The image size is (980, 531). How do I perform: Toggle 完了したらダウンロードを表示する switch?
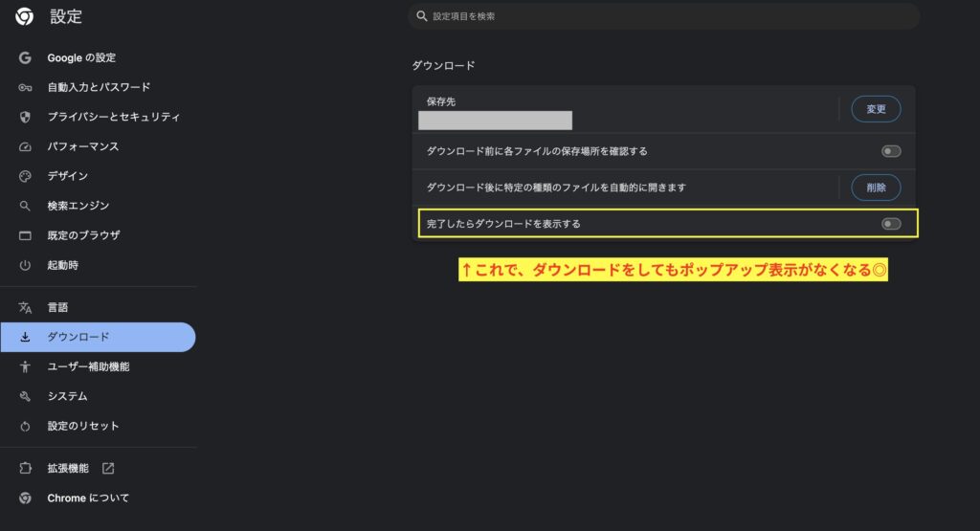[x=890, y=224]
